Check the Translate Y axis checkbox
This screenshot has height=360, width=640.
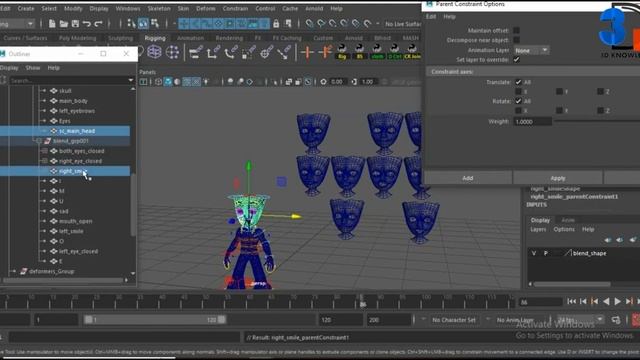coord(560,91)
